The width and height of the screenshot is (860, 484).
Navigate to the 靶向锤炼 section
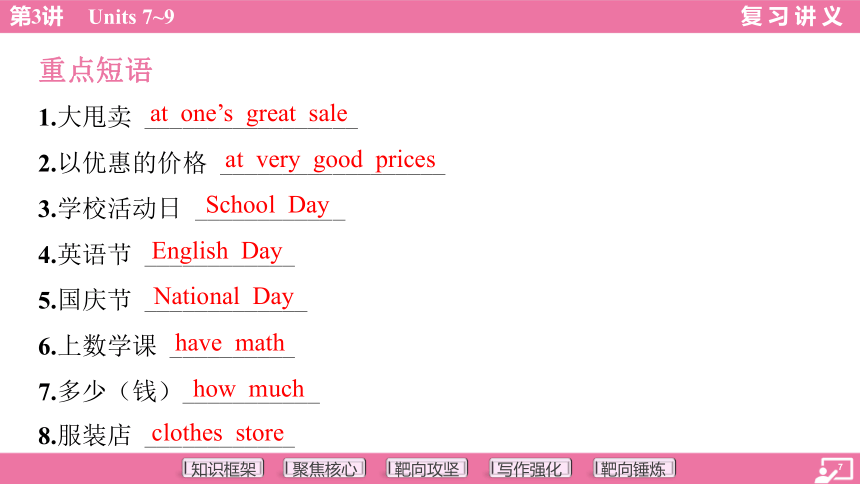coord(634,469)
